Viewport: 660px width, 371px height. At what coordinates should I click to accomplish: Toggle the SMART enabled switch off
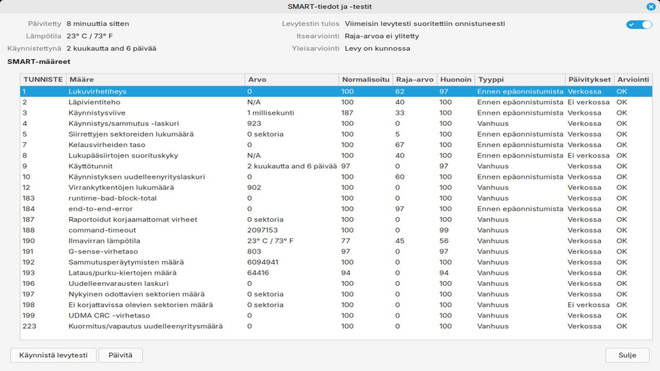639,24
